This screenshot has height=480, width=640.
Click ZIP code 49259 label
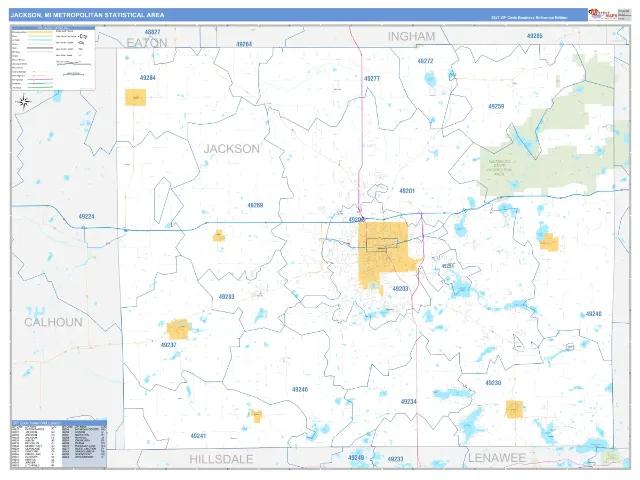click(496, 107)
